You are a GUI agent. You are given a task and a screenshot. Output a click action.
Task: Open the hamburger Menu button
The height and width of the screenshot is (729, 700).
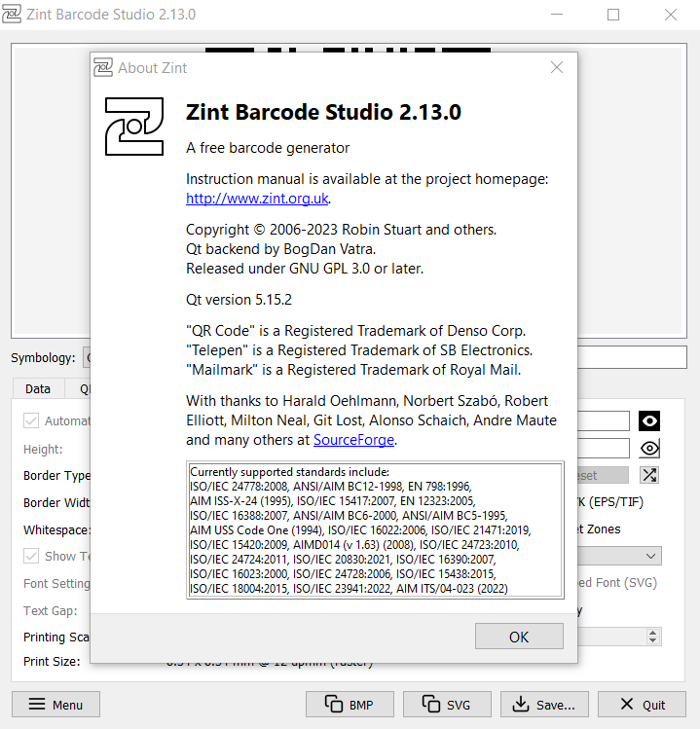[55, 705]
